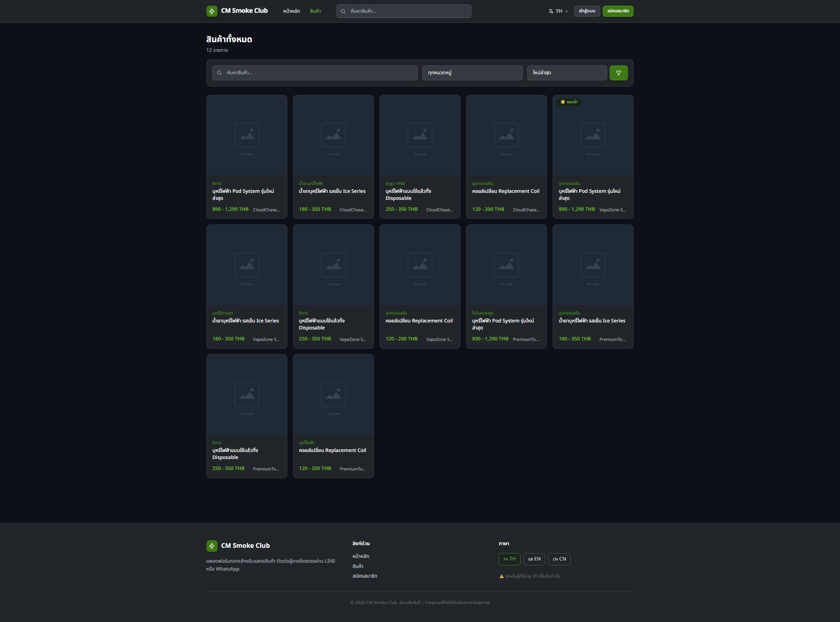The width and height of the screenshot is (840, 622).
Task: Click the star recommended badge on featured product
Action: pos(568,102)
